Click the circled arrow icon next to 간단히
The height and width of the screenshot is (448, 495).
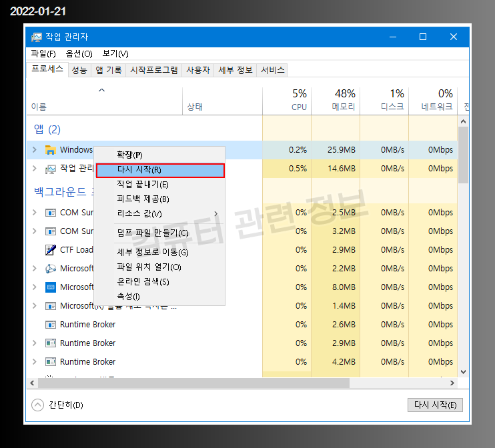pyautogui.click(x=37, y=405)
